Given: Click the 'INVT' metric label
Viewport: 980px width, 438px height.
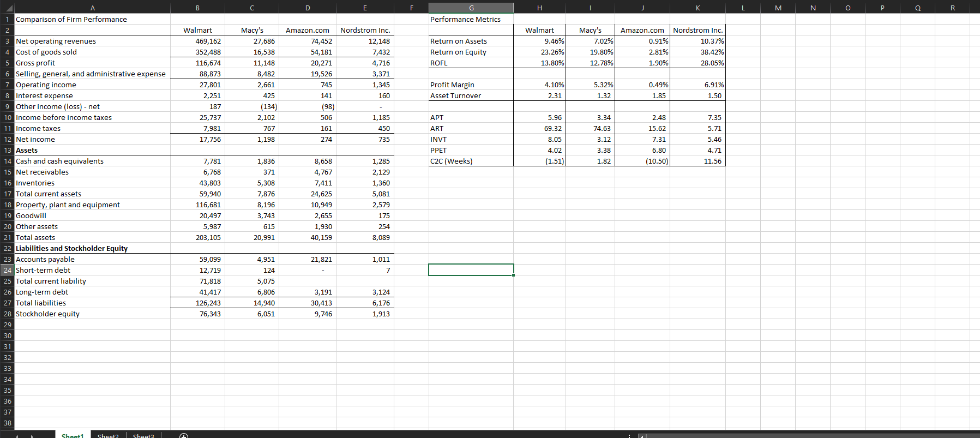Looking at the screenshot, I should pos(471,139).
